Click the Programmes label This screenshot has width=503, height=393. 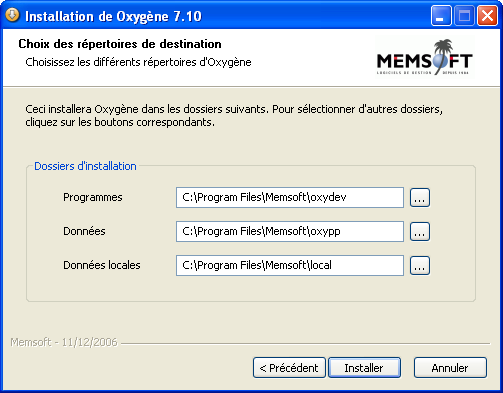pos(93,197)
